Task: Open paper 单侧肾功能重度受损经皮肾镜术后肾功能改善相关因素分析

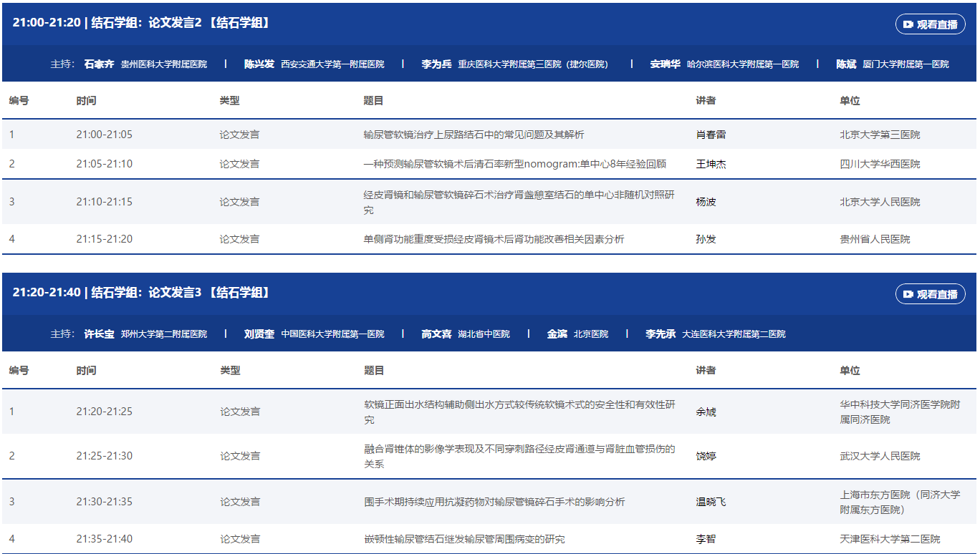Action: (494, 239)
